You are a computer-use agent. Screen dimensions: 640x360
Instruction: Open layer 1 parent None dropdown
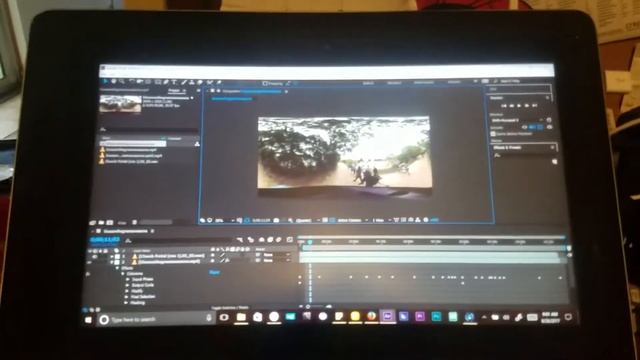(276, 255)
